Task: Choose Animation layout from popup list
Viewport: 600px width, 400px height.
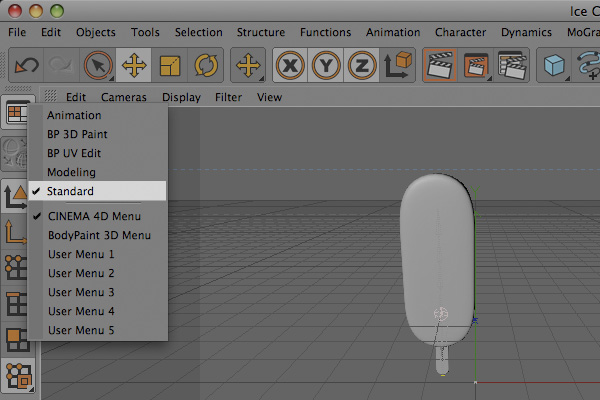Action: pos(98,115)
